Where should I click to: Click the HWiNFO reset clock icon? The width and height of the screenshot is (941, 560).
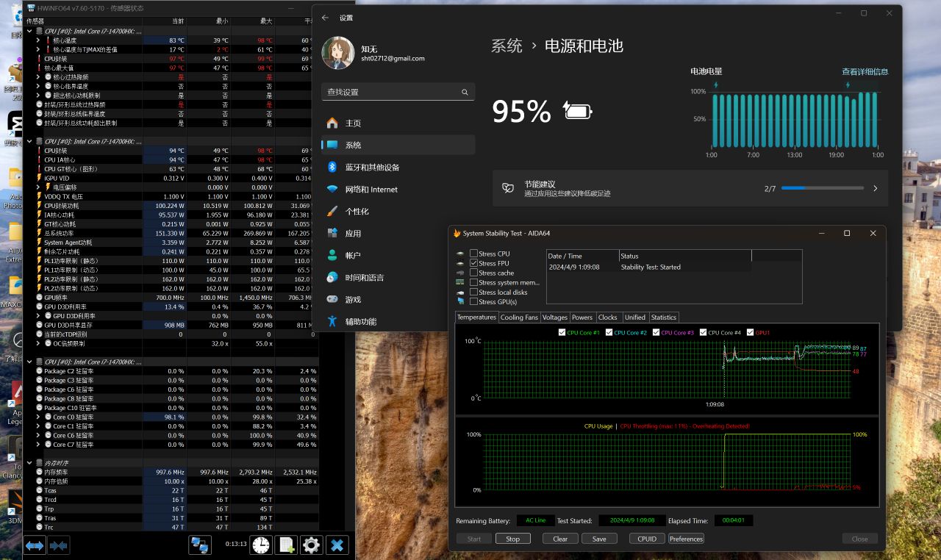tap(261, 545)
